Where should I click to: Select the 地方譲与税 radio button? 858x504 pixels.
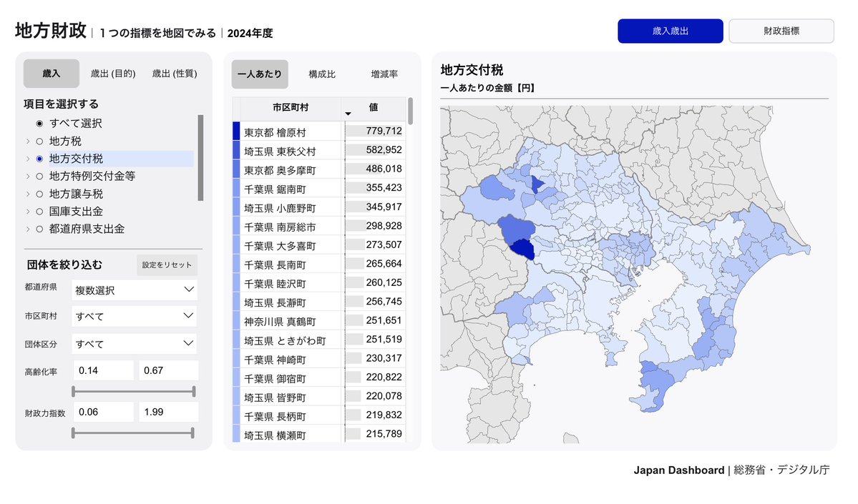point(39,194)
